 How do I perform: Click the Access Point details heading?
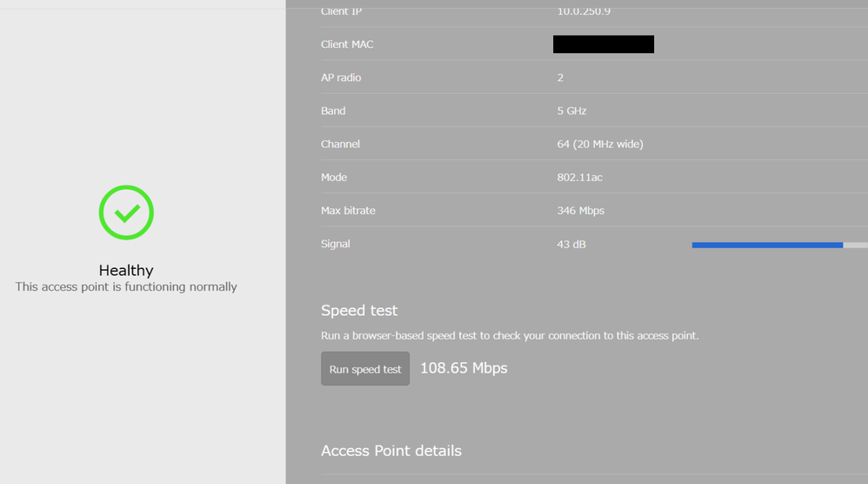[391, 451]
